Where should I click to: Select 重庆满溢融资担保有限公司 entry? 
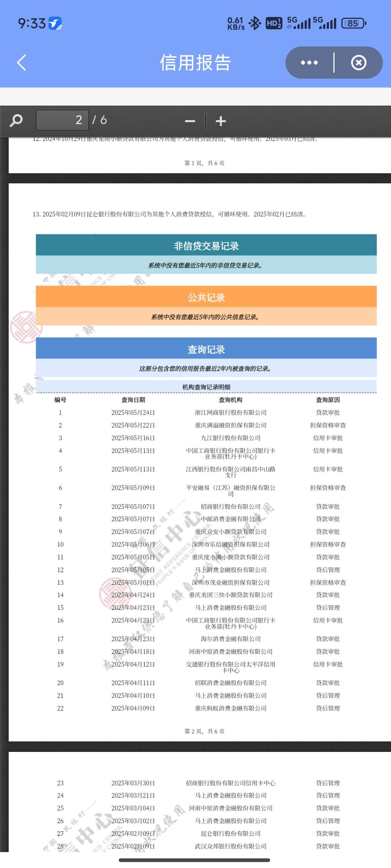(231, 425)
